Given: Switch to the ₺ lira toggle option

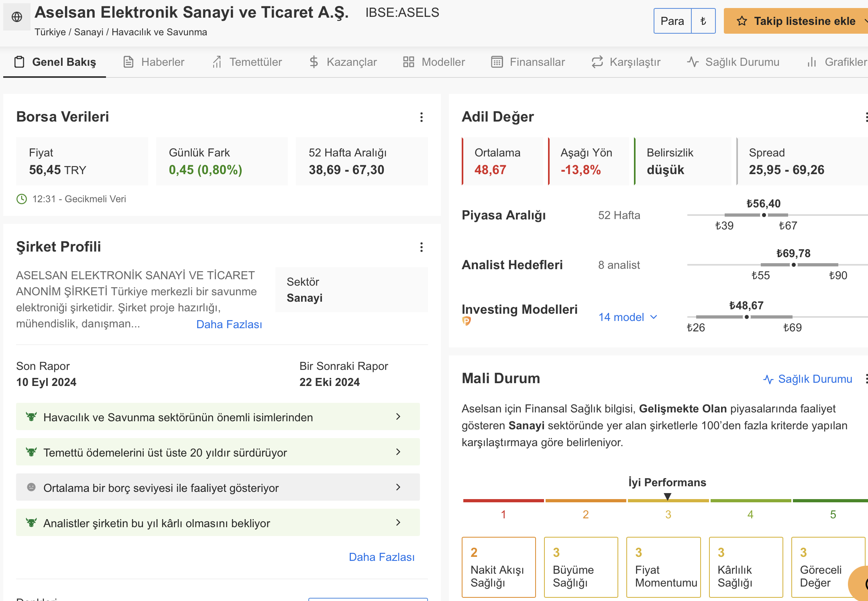Looking at the screenshot, I should point(703,21).
